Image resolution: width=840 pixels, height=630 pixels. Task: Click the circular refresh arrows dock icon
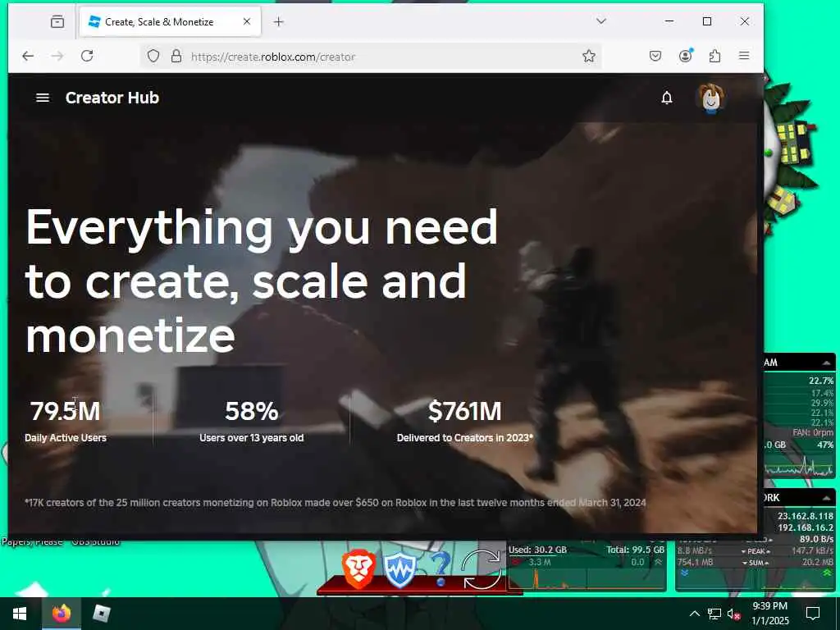481,569
